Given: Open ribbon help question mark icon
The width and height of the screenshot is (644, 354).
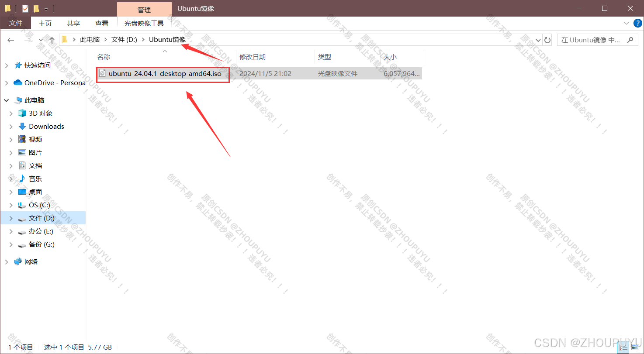Looking at the screenshot, I should 637,23.
